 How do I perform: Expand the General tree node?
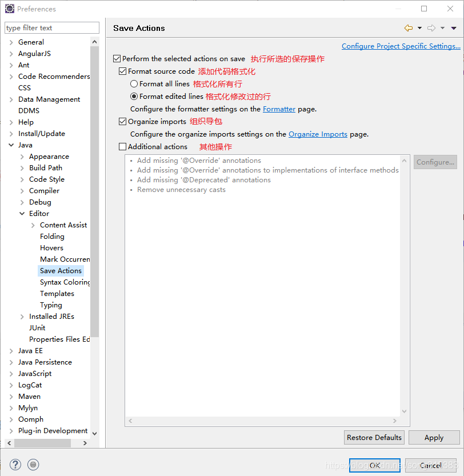click(11, 42)
